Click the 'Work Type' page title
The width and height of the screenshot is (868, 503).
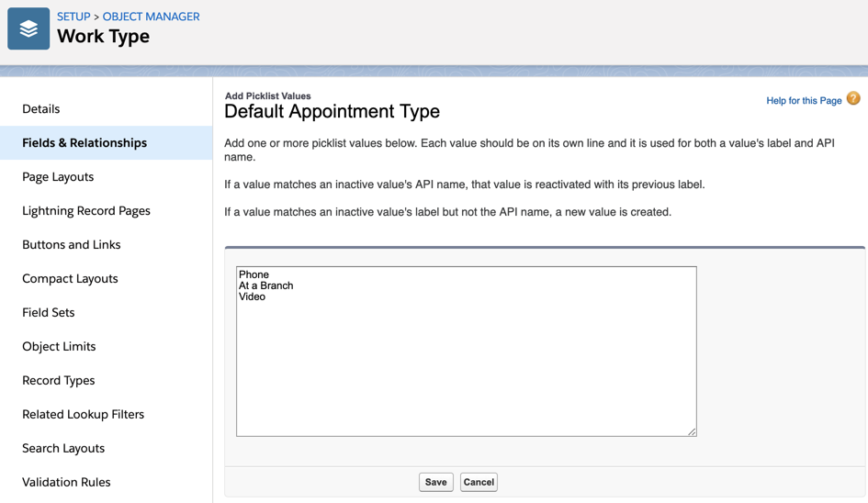coord(104,37)
